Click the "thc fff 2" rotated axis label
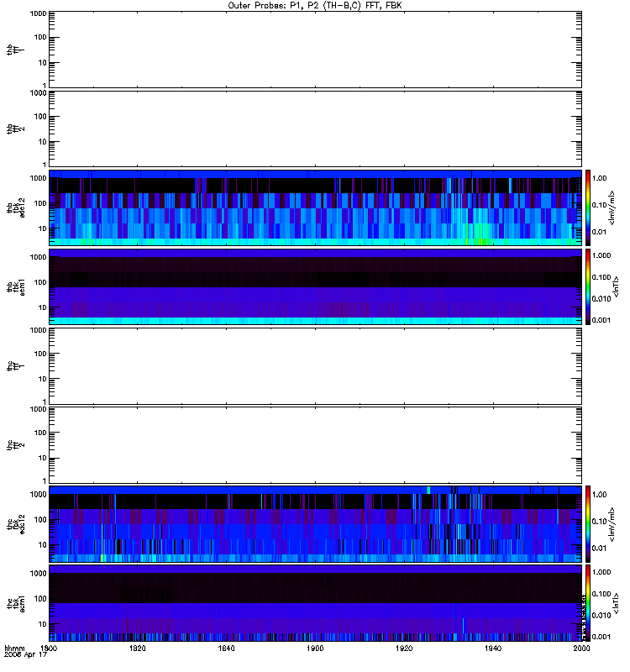This screenshot has height=672, width=630. (15, 445)
